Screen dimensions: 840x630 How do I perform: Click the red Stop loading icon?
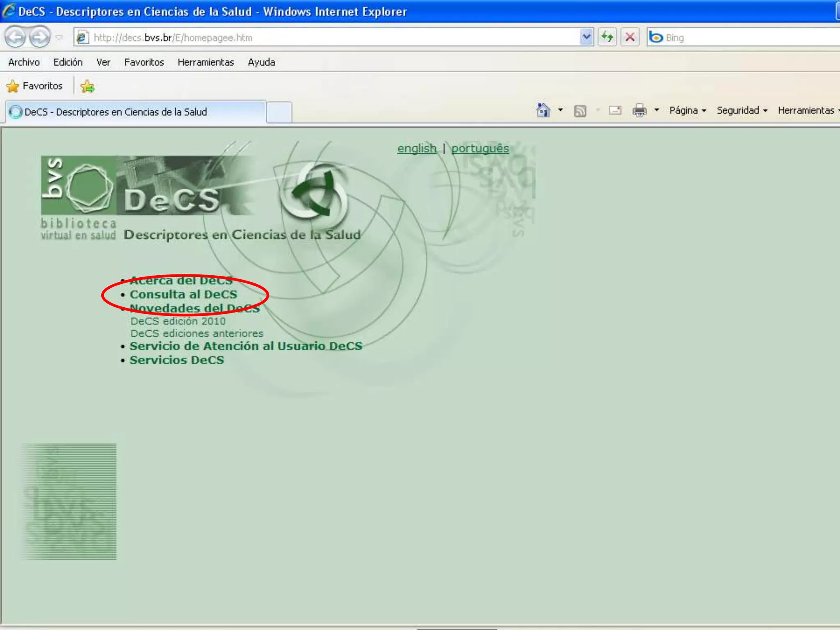(x=630, y=37)
